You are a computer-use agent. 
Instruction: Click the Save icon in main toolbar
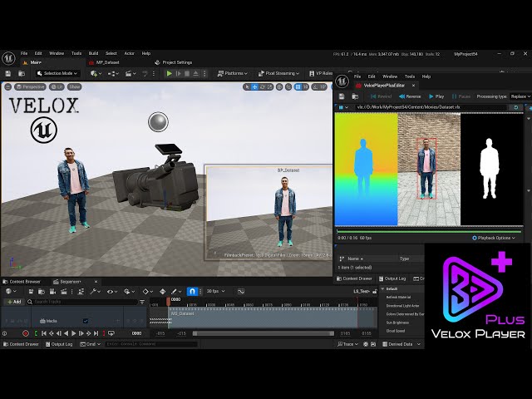coord(8,73)
